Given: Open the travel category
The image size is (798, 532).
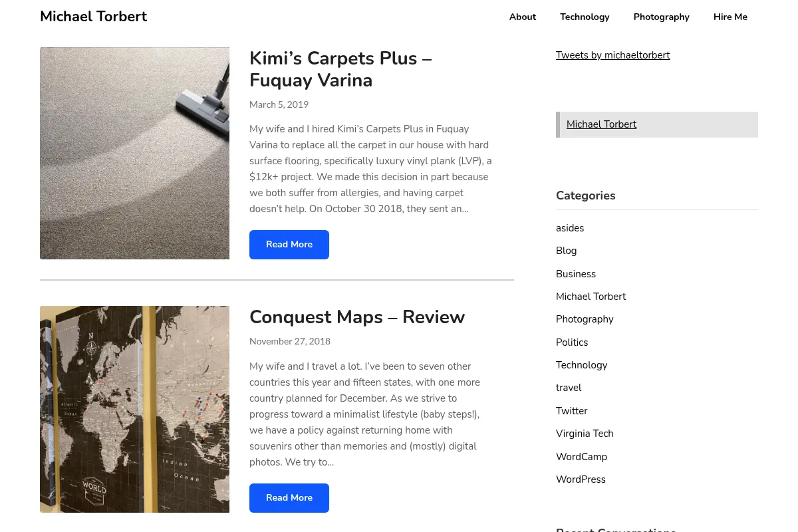Looking at the screenshot, I should click(x=569, y=388).
